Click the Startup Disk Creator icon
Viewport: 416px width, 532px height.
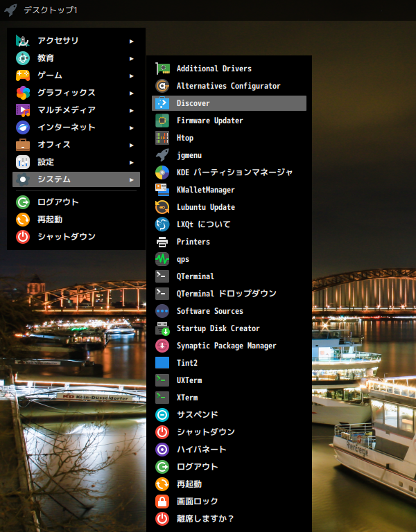(162, 328)
